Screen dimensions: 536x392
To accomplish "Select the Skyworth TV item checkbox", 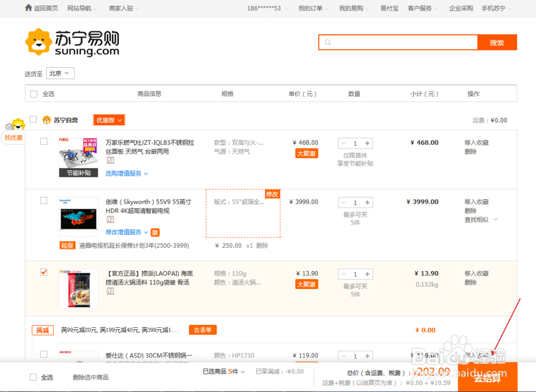I will pos(44,201).
